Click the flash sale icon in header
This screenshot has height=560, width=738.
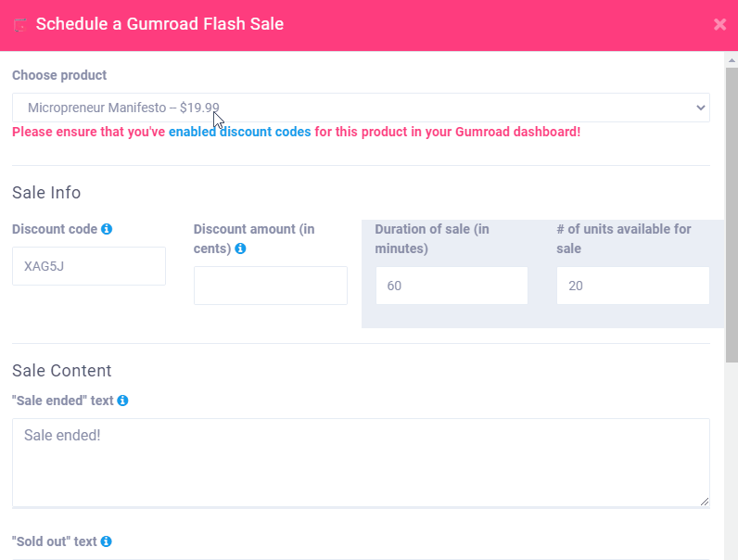(20, 25)
